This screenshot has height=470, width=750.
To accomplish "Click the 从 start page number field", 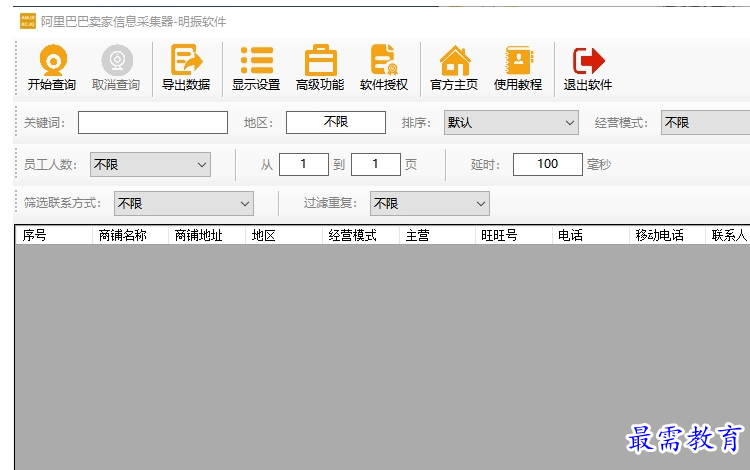I will (x=304, y=164).
